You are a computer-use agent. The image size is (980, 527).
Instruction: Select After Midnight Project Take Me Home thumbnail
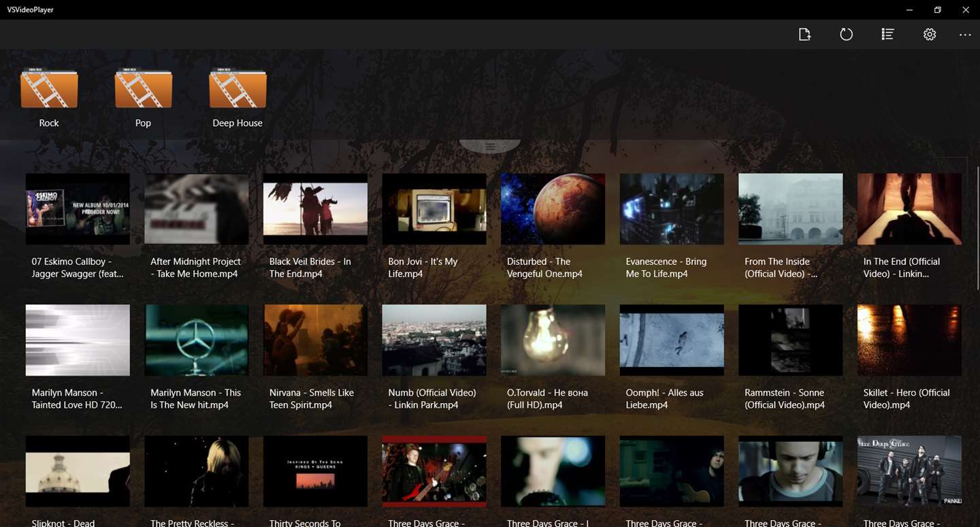197,209
